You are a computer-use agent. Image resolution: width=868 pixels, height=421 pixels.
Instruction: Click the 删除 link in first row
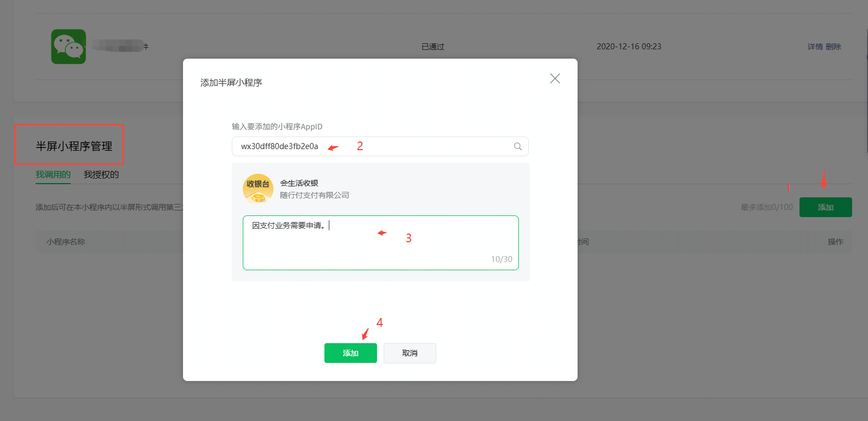(x=833, y=47)
